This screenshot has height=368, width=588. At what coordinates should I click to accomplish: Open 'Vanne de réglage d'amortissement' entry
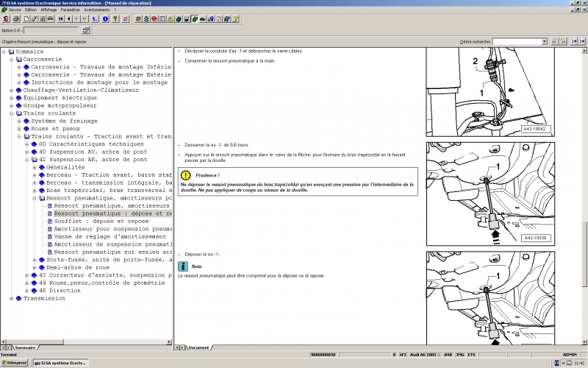pyautogui.click(x=110, y=236)
